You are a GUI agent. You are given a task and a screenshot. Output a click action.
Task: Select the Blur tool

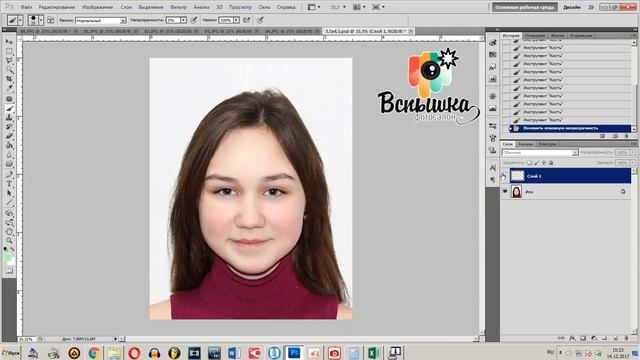pyautogui.click(x=9, y=155)
